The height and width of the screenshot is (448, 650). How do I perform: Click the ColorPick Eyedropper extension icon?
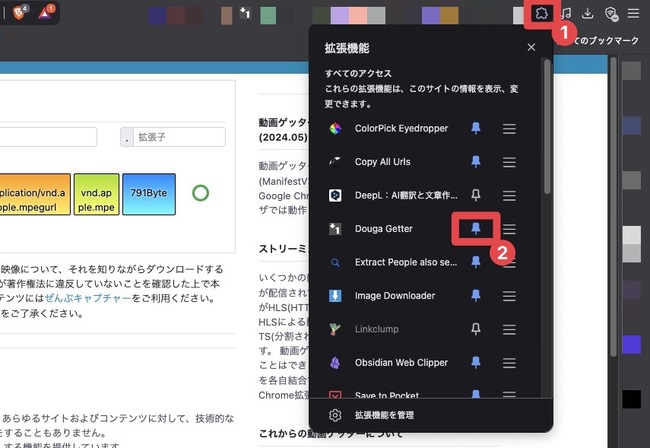click(x=335, y=128)
